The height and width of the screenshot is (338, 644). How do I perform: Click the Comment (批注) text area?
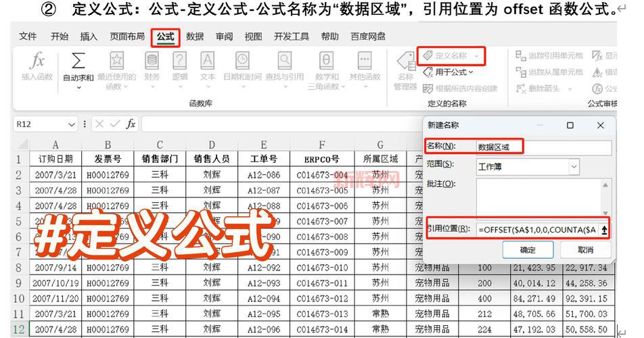click(x=539, y=197)
